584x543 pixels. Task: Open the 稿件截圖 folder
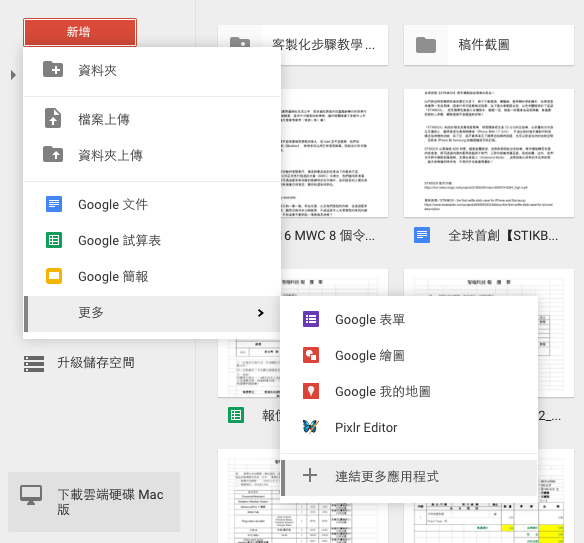pos(489,45)
